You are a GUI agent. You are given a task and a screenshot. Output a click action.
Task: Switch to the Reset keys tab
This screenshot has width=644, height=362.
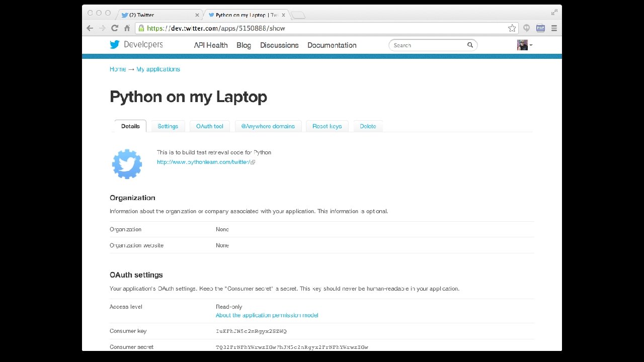click(327, 126)
